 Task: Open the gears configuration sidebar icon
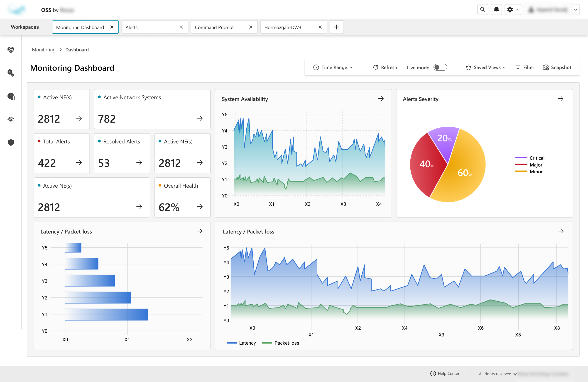tap(11, 73)
